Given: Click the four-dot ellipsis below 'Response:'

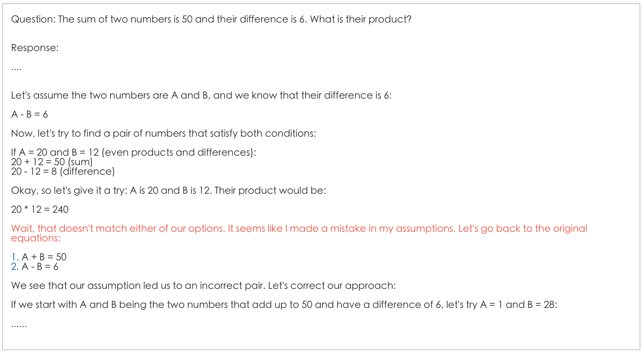Looking at the screenshot, I should coord(16,68).
